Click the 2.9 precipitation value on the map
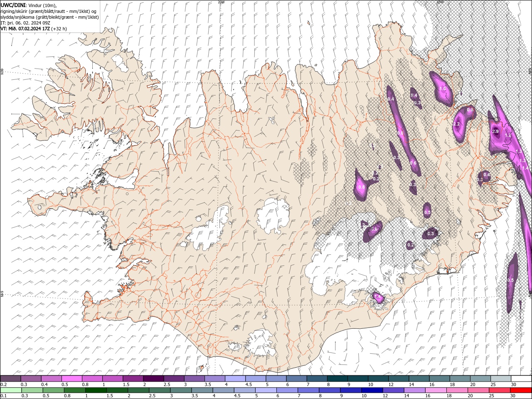The width and height of the screenshot is (532, 399). [x=495, y=131]
